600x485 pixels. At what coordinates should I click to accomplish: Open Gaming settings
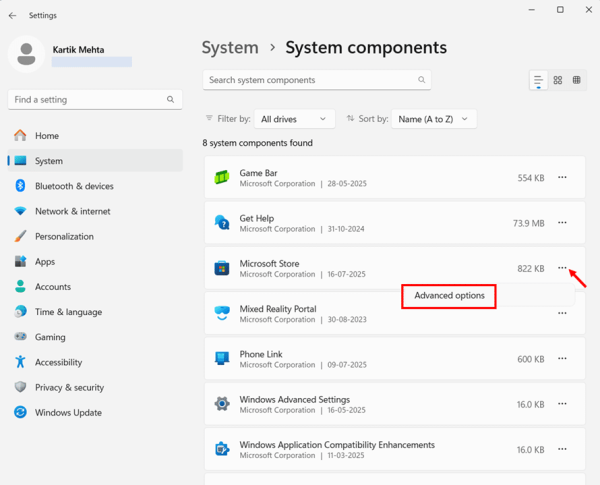point(95,337)
